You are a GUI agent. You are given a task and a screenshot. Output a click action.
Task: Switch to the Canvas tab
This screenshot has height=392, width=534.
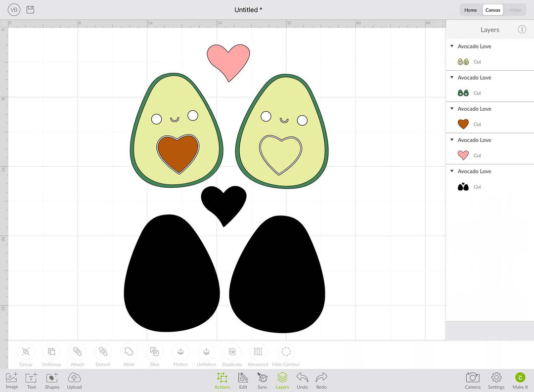[x=492, y=10]
